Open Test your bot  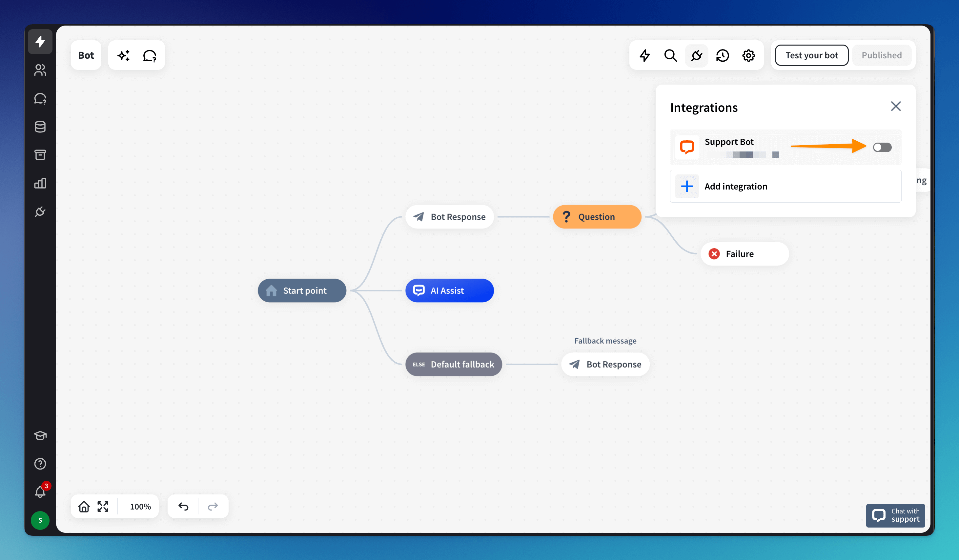coord(811,55)
